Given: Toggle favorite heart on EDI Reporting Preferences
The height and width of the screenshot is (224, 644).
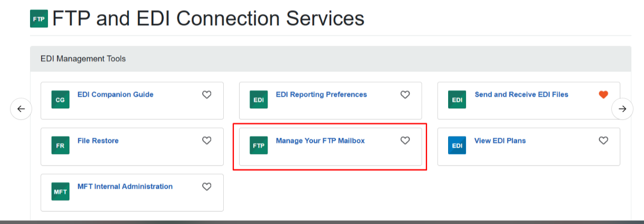Looking at the screenshot, I should pos(405,95).
